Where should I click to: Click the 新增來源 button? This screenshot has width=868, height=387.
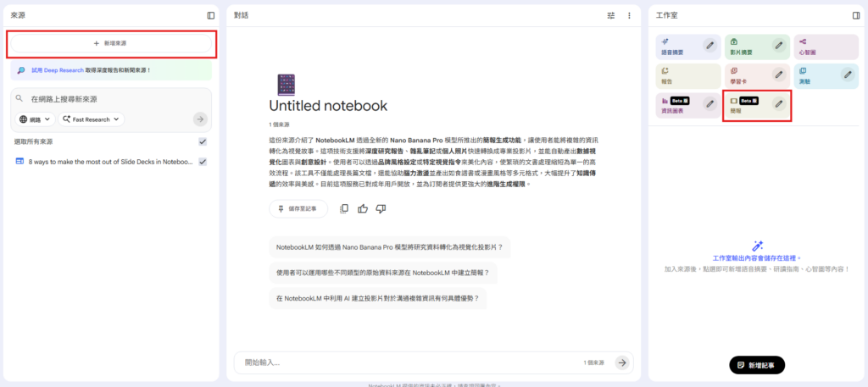[x=111, y=43]
